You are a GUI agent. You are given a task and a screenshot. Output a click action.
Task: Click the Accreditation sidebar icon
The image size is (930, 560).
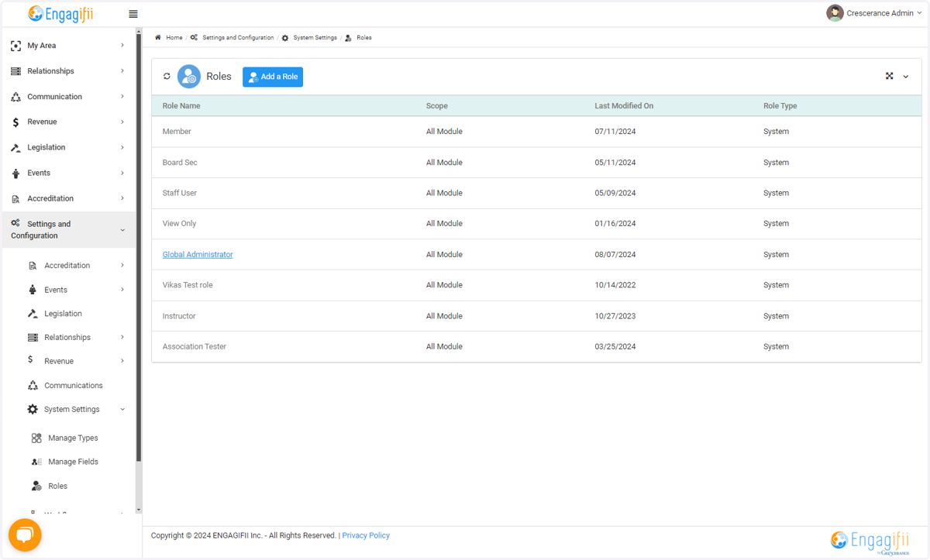(x=15, y=199)
